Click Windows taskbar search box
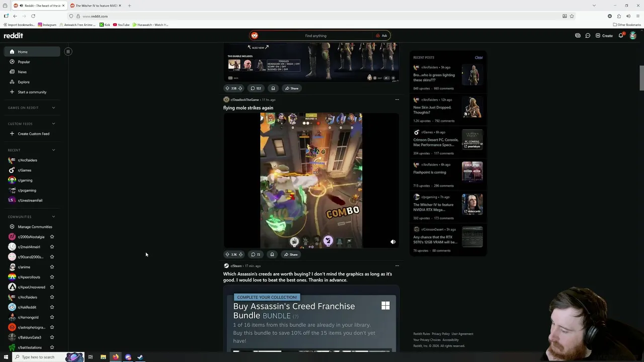 39,357
